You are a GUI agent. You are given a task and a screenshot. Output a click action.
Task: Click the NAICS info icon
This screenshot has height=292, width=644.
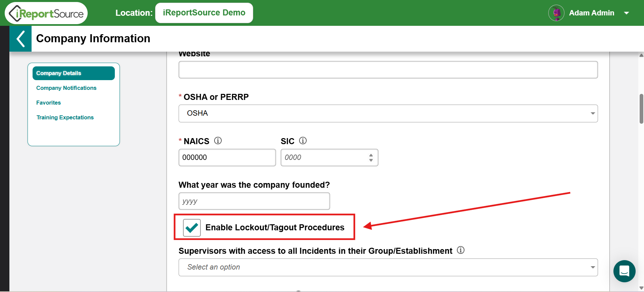pyautogui.click(x=218, y=141)
